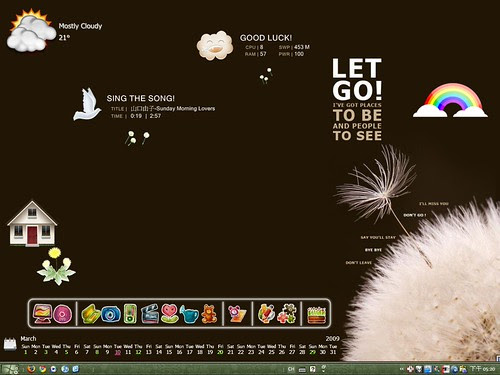Click the "March" calendar month label
The height and width of the screenshot is (375, 500).
click(x=28, y=339)
